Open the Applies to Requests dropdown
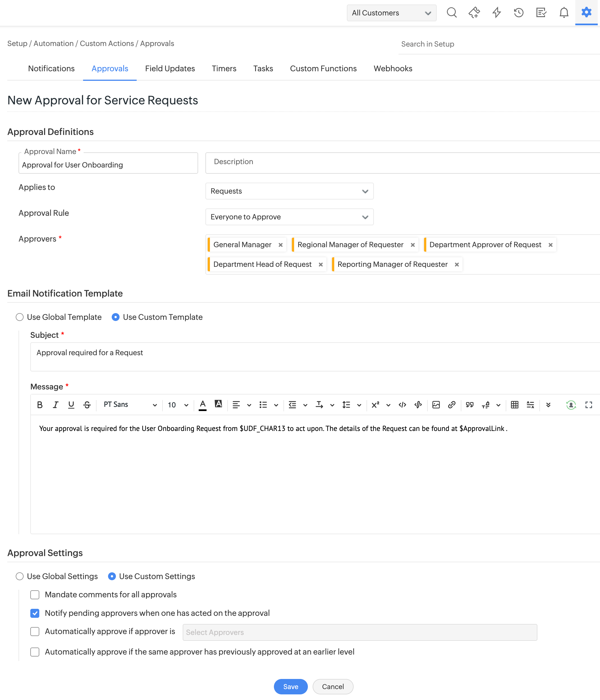The image size is (600, 700). pos(289,191)
